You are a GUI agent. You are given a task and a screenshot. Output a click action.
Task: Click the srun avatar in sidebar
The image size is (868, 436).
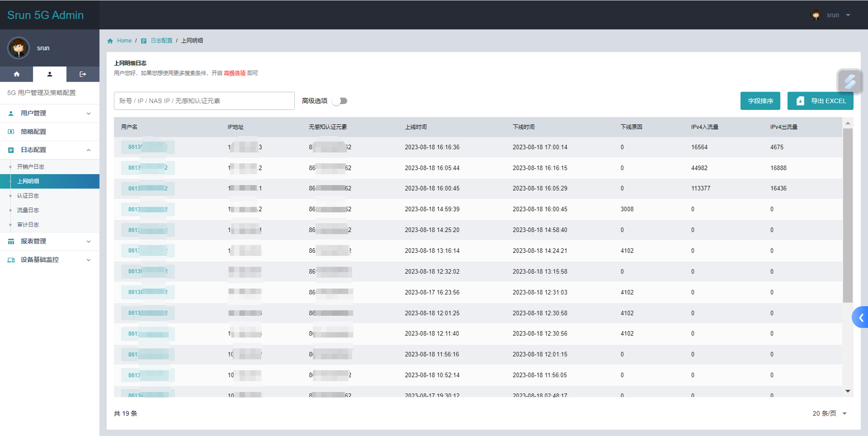click(19, 48)
